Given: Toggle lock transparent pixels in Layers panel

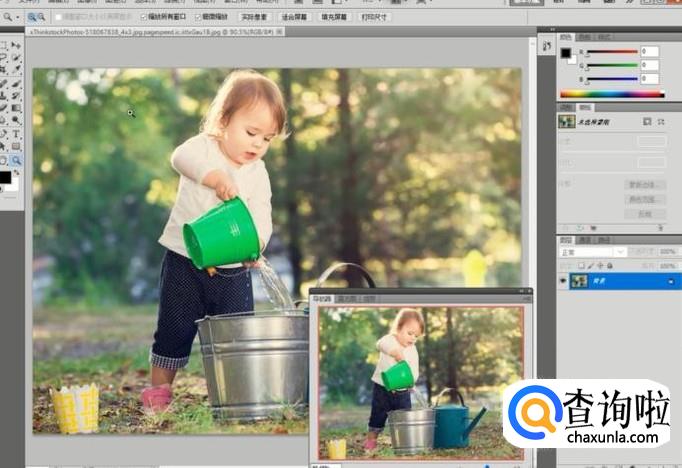Looking at the screenshot, I should [582, 265].
